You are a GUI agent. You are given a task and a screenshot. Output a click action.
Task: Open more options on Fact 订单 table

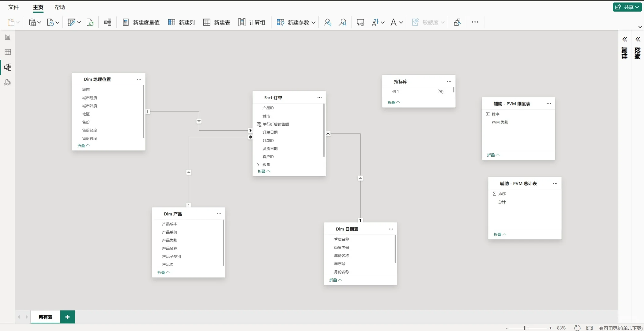[x=319, y=97]
